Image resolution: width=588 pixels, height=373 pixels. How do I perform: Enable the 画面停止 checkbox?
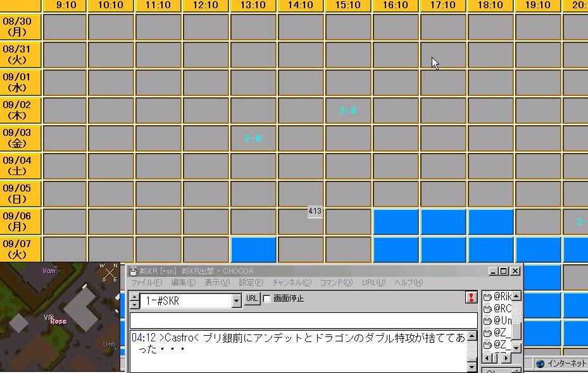coord(266,298)
